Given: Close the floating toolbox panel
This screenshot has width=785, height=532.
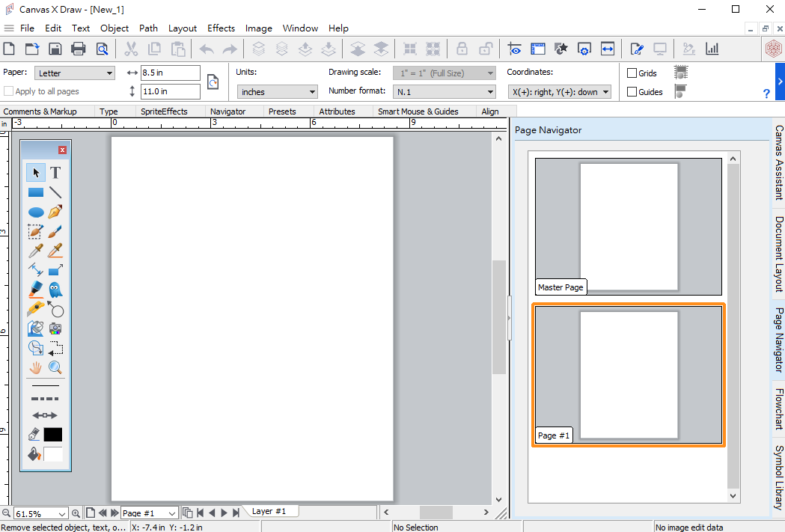Looking at the screenshot, I should point(62,150).
